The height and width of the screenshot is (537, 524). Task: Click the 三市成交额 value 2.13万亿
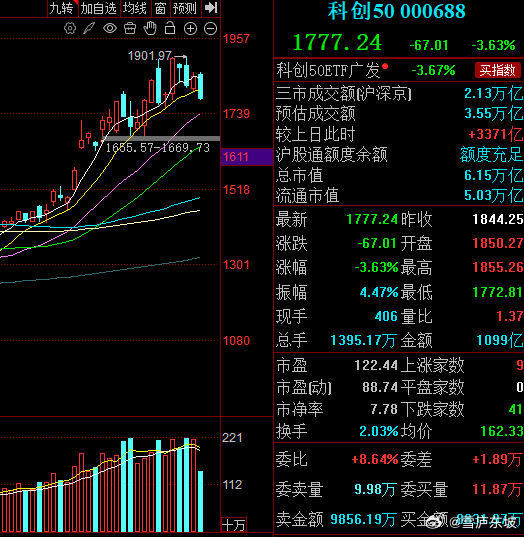click(x=494, y=93)
